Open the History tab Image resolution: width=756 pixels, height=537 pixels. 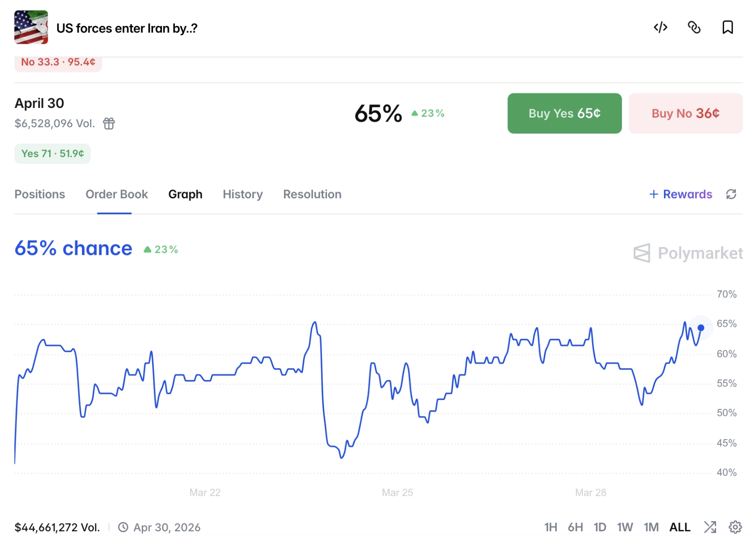tap(242, 194)
